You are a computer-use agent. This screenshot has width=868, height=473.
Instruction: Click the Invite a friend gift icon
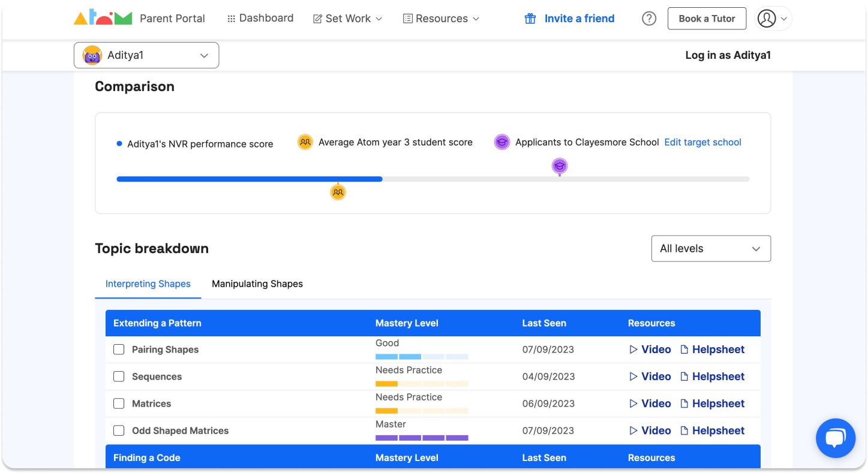[530, 19]
